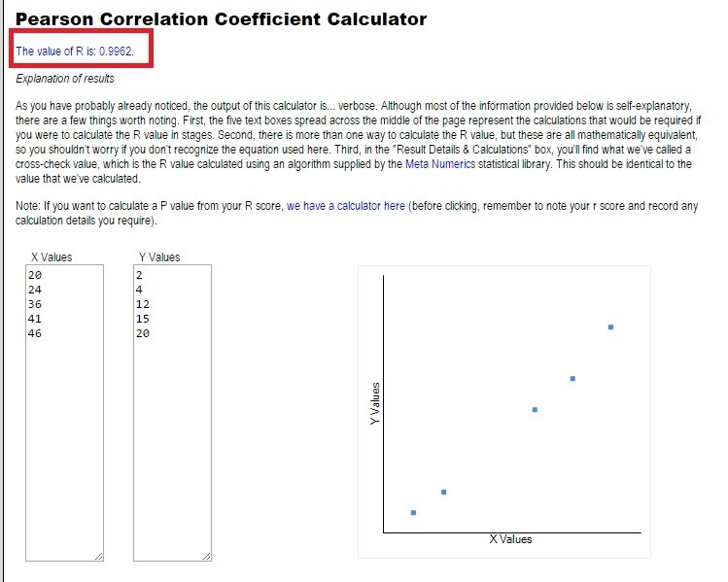Open the Meta Numerics link
Viewport: 728px width, 582px height.
pos(440,164)
